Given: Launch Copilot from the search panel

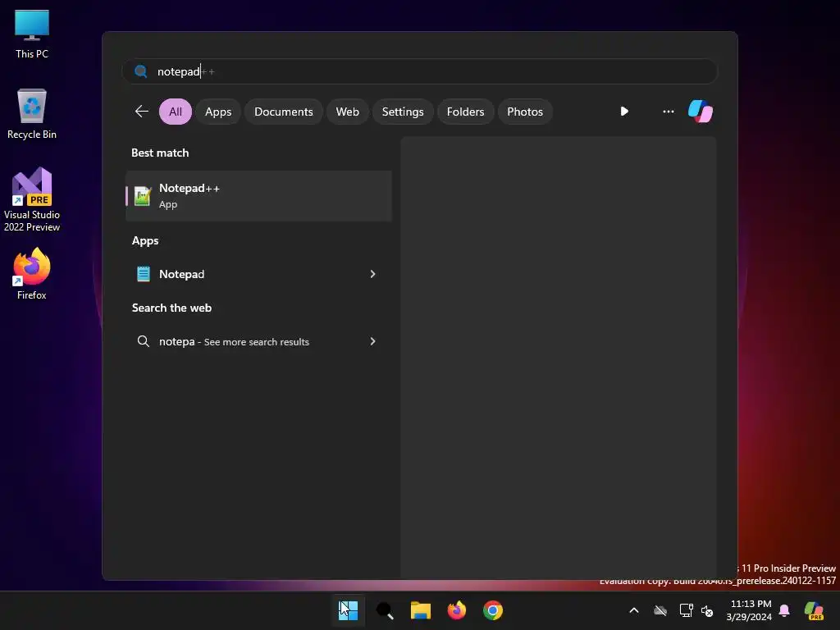Looking at the screenshot, I should 701,112.
